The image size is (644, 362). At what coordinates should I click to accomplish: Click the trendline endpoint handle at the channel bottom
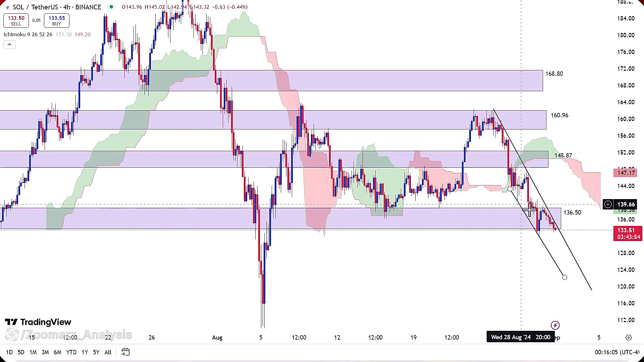(565, 277)
